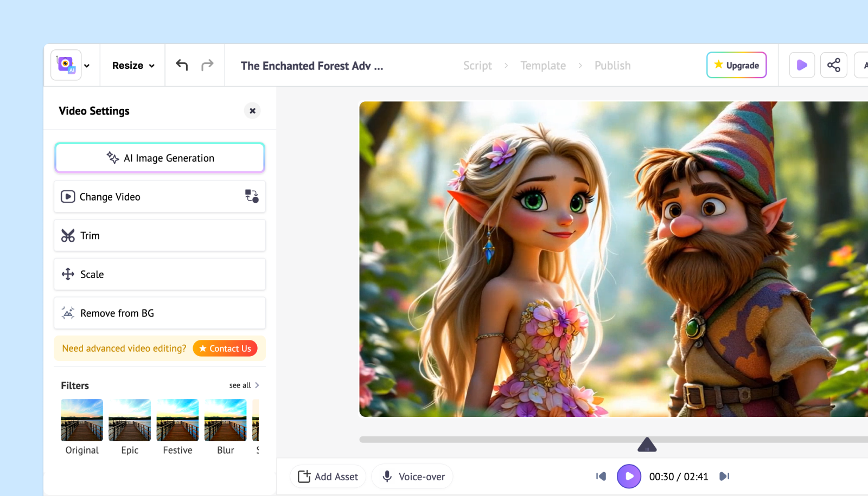Viewport: 868px width, 496px height.
Task: Go to the Template step
Action: coord(543,66)
